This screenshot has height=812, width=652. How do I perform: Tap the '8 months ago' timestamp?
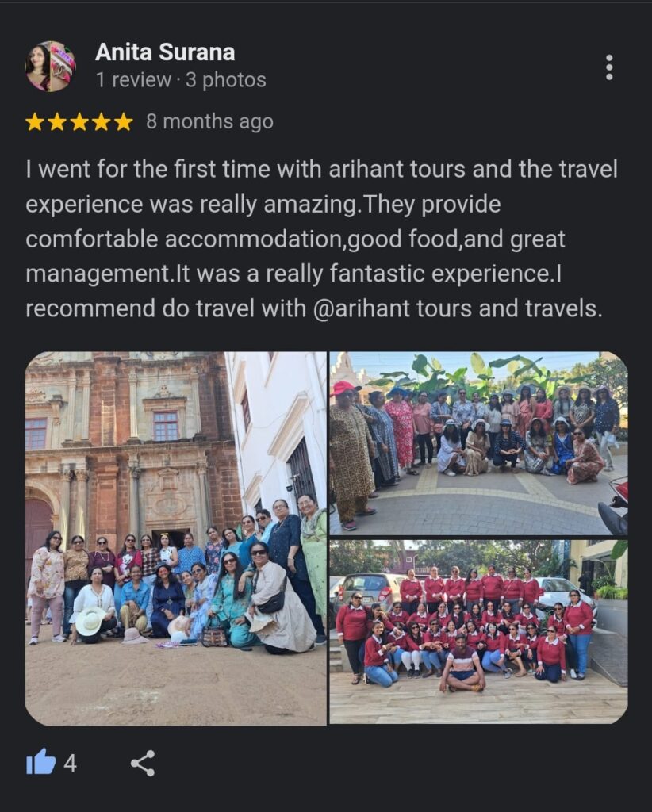tap(209, 121)
